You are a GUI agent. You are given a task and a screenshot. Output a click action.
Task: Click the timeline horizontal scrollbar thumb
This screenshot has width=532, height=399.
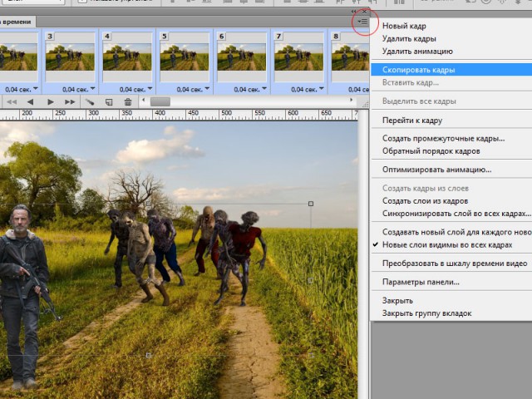[160, 101]
